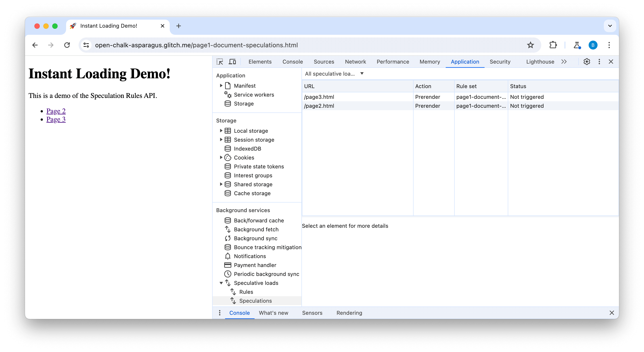Click the Background fetch icon
644x352 pixels.
(228, 229)
